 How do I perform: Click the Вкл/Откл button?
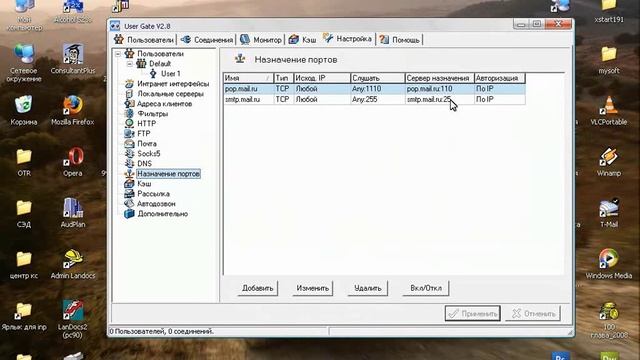(x=426, y=288)
